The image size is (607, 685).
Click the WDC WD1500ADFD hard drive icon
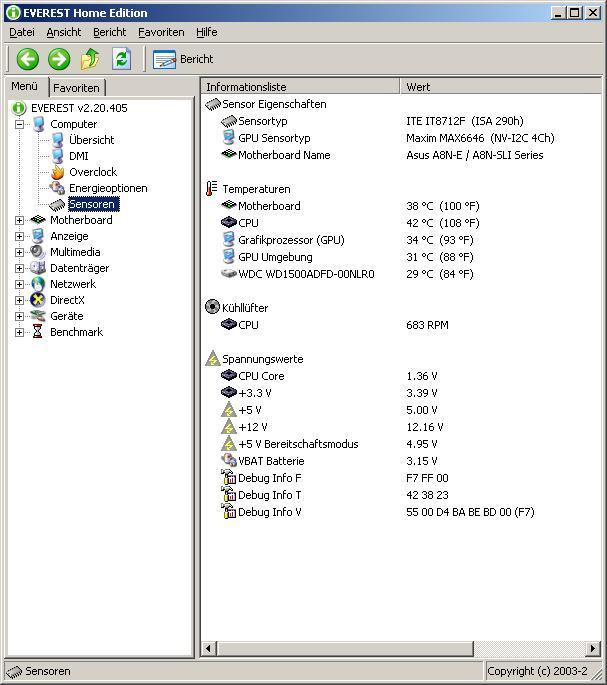[229, 274]
